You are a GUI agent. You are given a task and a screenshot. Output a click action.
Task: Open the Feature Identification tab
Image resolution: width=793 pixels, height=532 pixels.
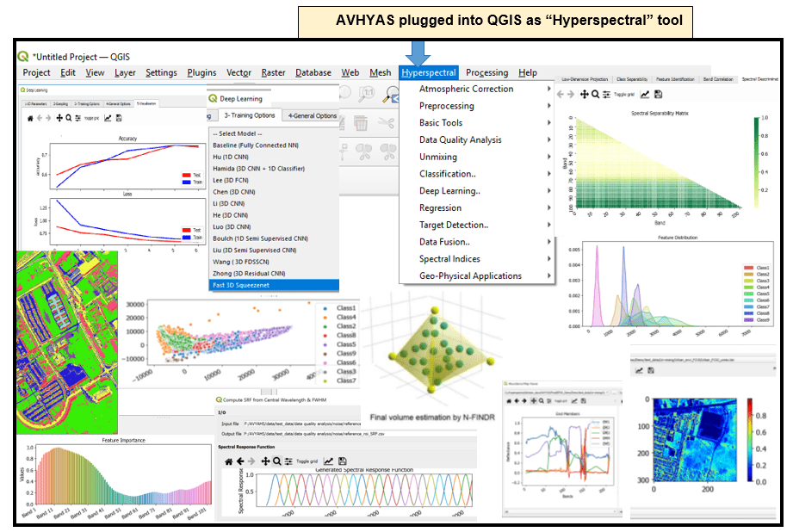coord(675,79)
